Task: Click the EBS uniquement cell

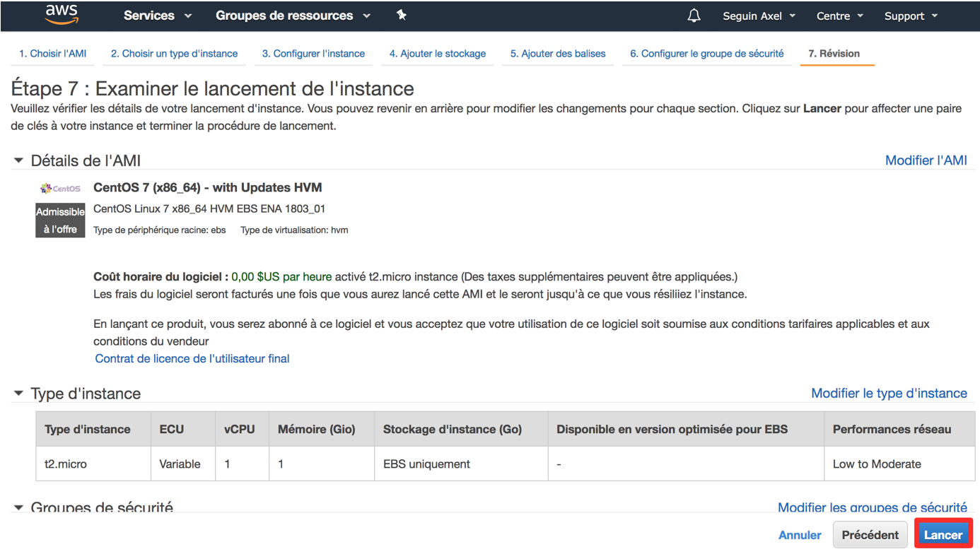Action: pos(461,464)
